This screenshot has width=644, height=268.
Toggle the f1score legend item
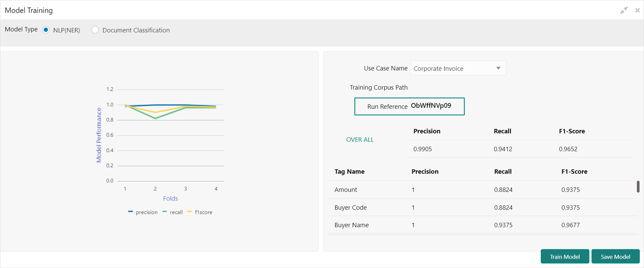click(x=203, y=212)
